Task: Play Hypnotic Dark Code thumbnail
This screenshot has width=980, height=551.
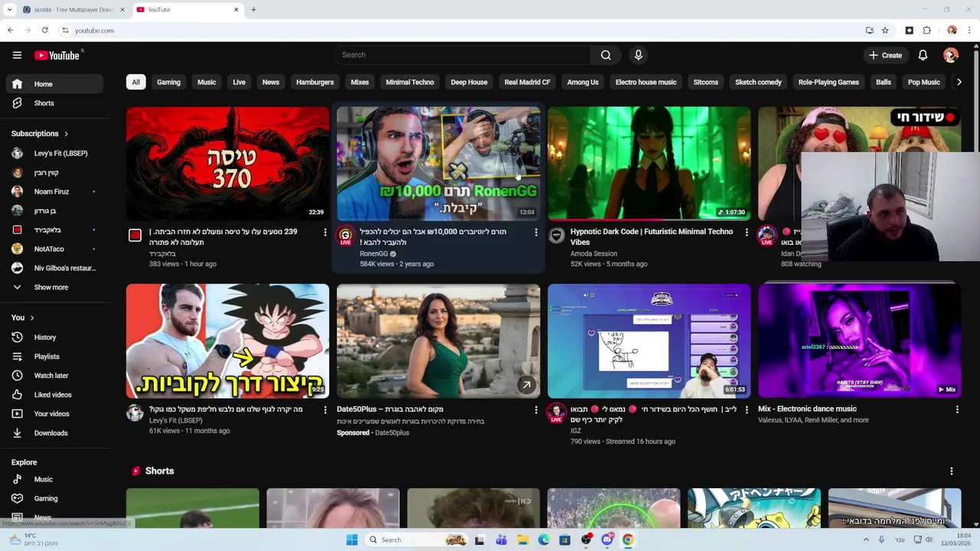Action: 649,163
